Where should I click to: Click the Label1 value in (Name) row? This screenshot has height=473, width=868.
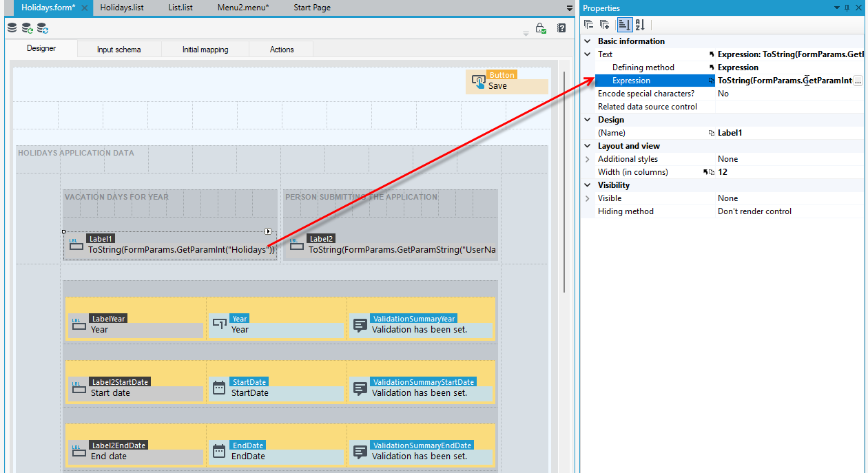[730, 133]
